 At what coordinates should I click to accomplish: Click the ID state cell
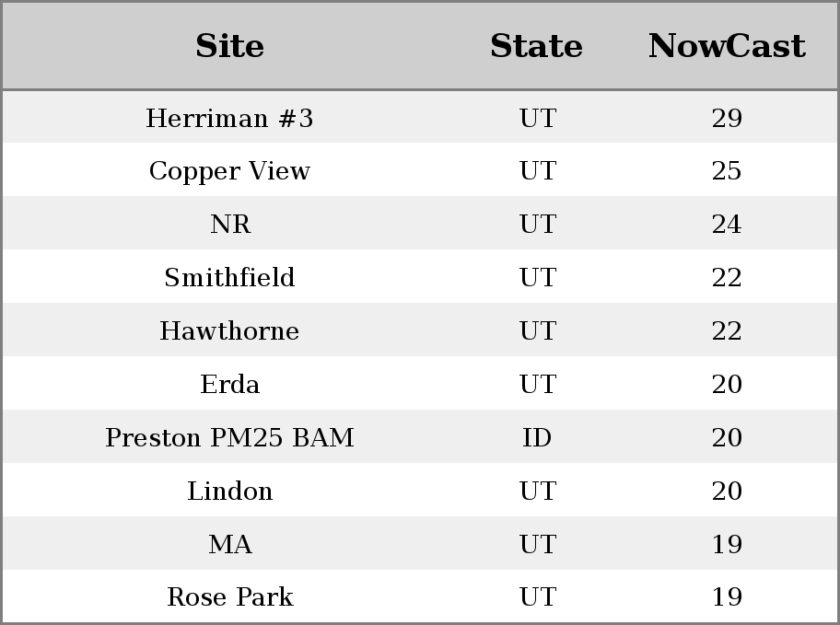(537, 438)
